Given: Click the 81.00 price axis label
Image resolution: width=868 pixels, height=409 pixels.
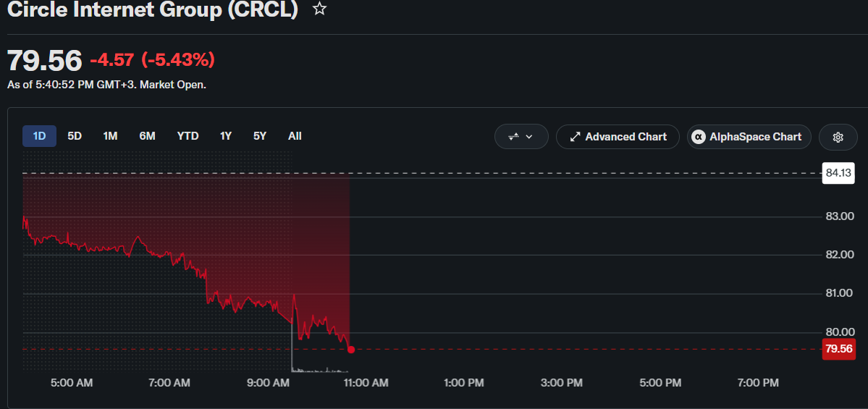Looking at the screenshot, I should coord(839,292).
